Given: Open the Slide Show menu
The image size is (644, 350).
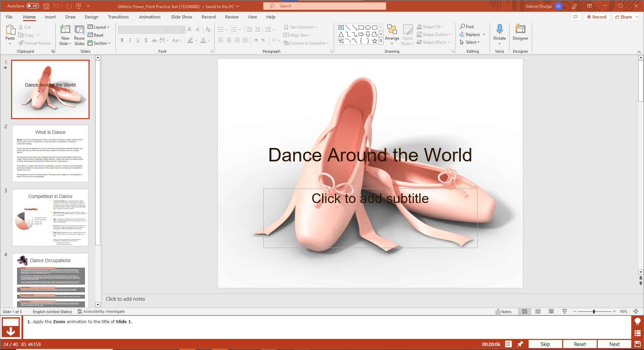Looking at the screenshot, I should (181, 17).
